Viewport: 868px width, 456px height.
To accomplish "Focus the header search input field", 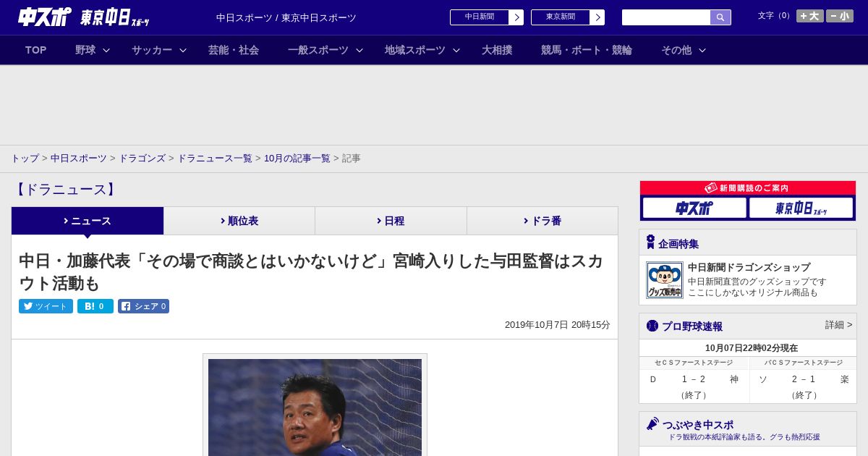I will point(666,17).
